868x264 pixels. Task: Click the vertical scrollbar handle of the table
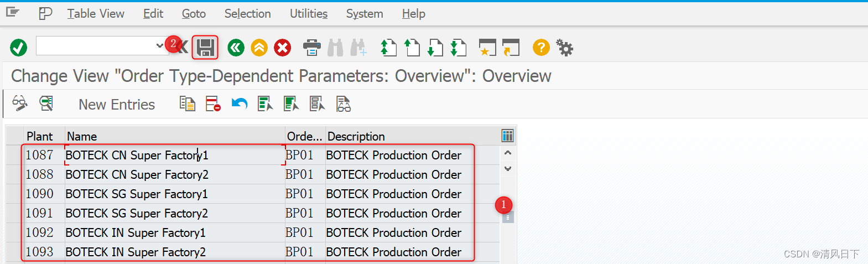pos(508,217)
